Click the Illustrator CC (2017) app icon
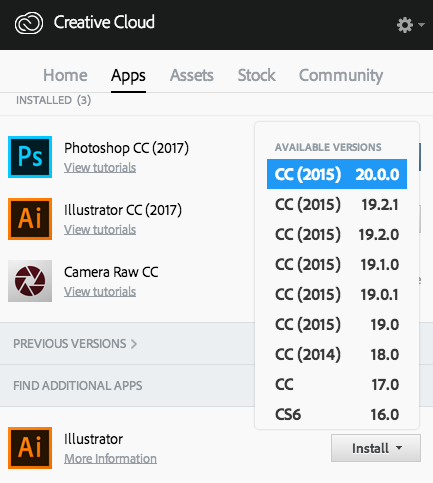 coord(30,219)
